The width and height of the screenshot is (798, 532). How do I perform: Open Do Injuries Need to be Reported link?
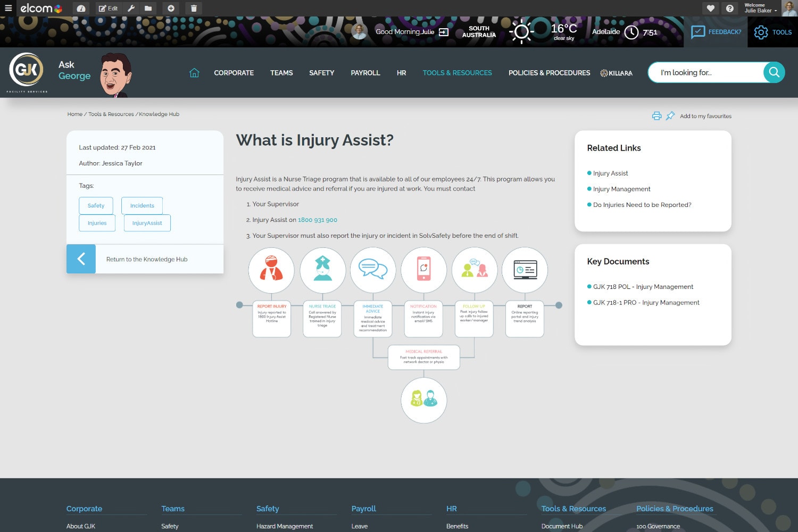click(642, 205)
